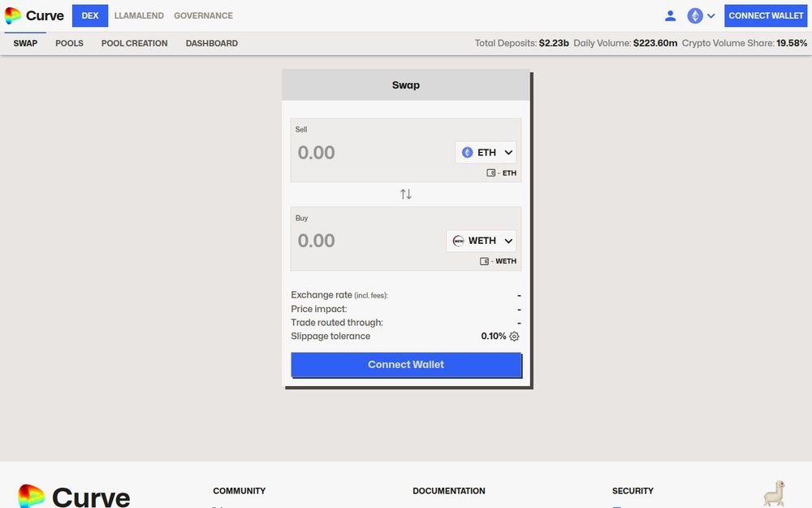The width and height of the screenshot is (812, 508).
Task: Click the Ethereum network icon
Action: 695,15
